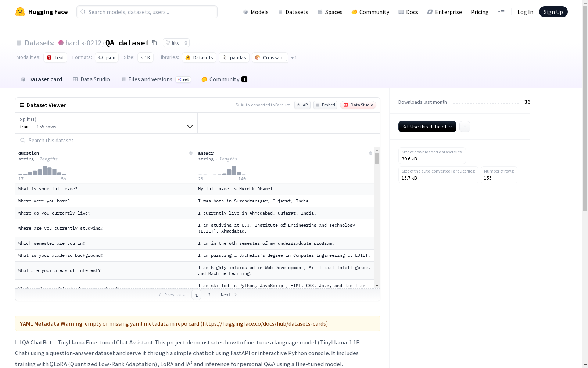This screenshot has width=588, height=368.
Task: Click the answer lengths histogram
Action: click(222, 170)
